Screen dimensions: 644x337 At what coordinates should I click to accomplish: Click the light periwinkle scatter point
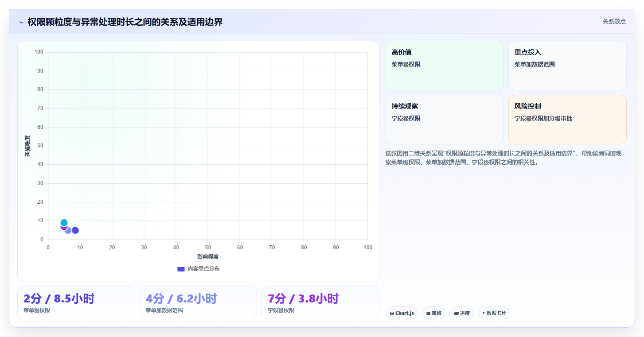pos(68,230)
